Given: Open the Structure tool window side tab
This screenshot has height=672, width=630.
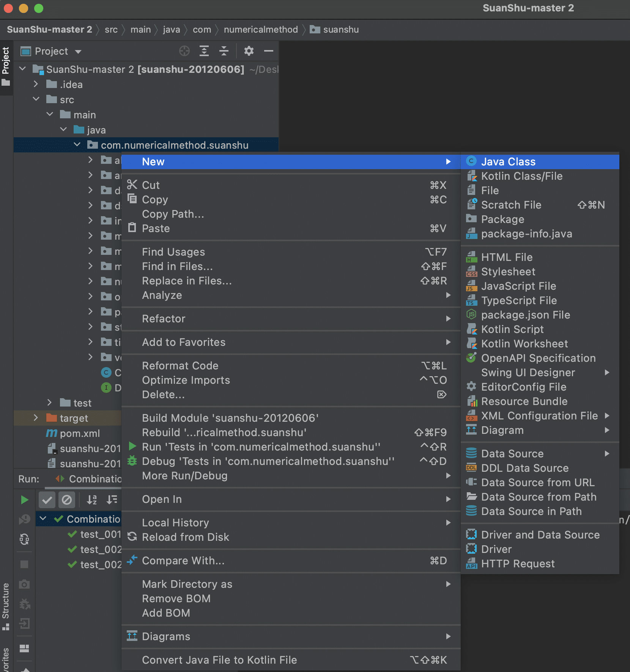Looking at the screenshot, I should click(x=6, y=607).
